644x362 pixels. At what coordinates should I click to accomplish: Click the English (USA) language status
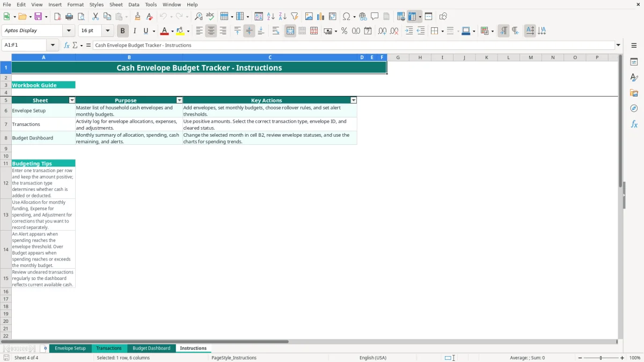(x=373, y=358)
